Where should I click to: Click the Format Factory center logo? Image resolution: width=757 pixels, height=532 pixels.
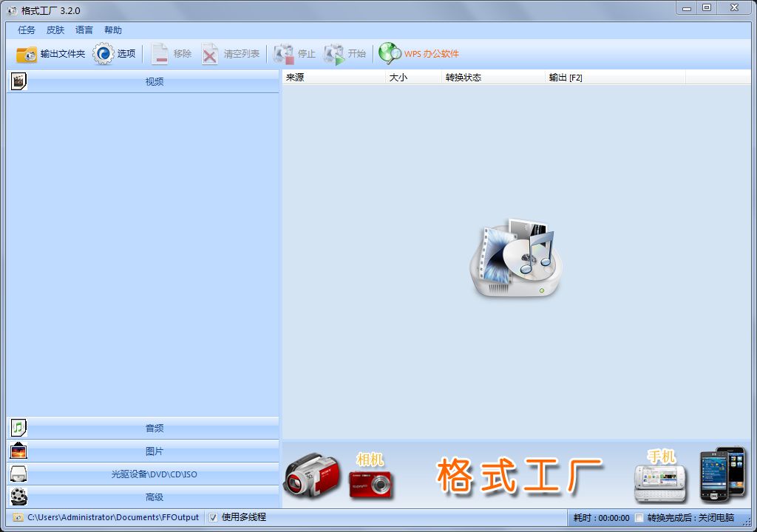515,258
